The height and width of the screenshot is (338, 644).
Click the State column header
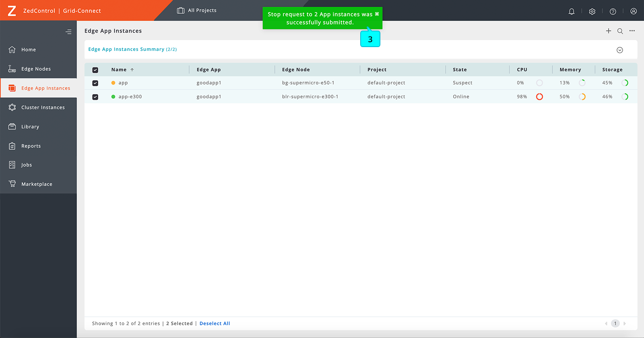tap(460, 70)
